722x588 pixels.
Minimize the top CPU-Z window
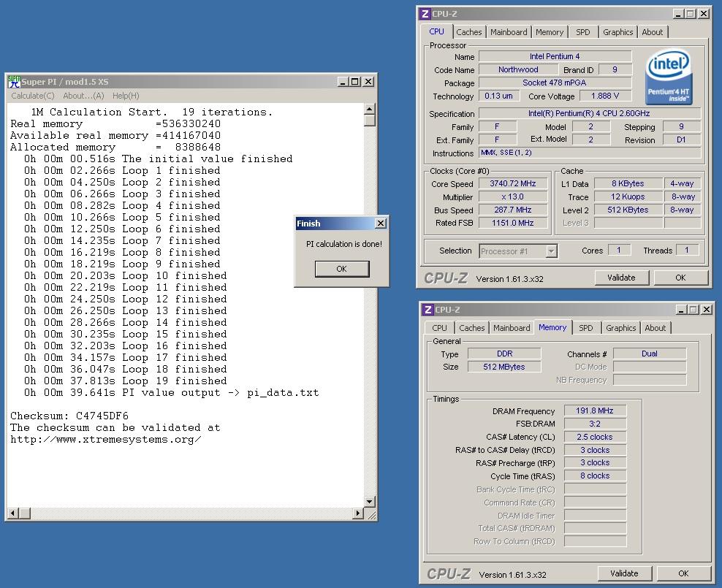point(678,14)
